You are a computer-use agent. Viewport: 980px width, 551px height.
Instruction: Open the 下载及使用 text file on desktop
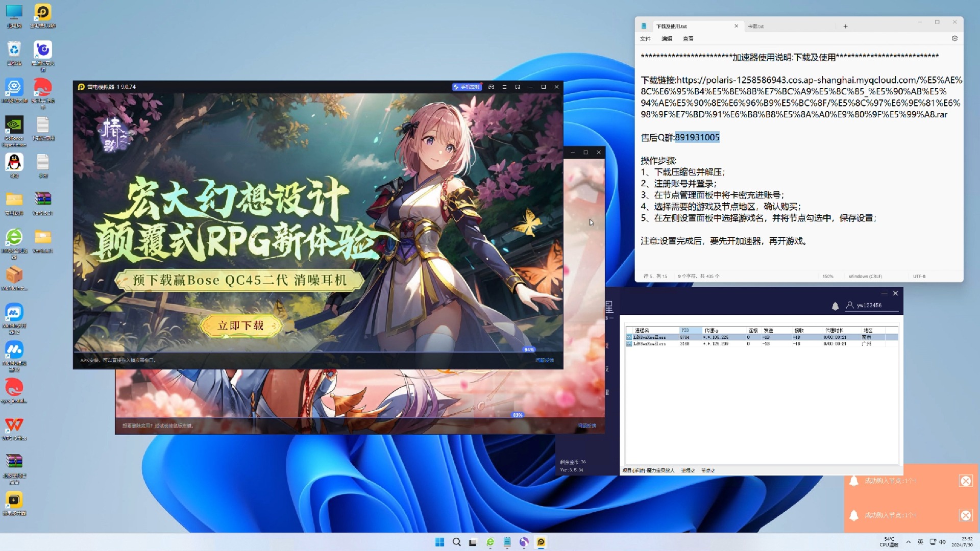(43, 129)
